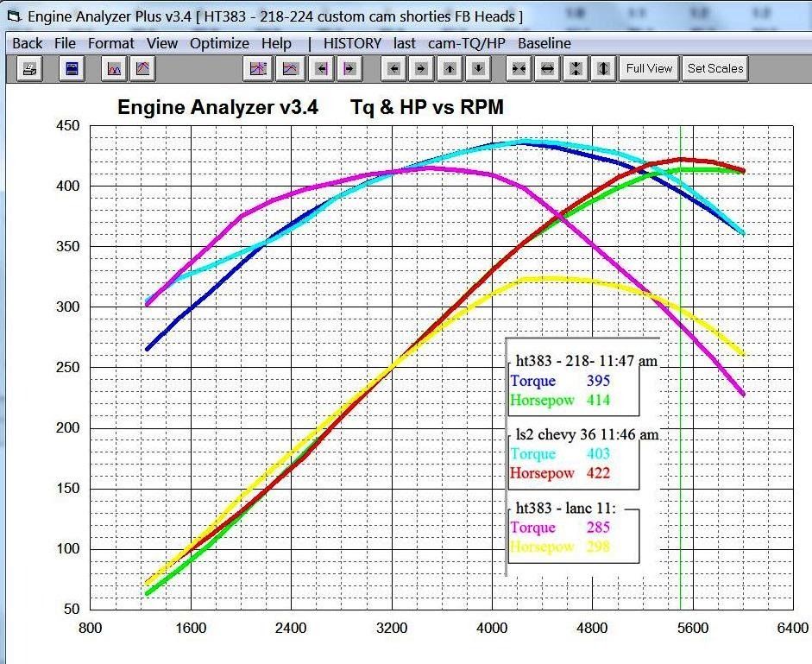The image size is (812, 664).
Task: Move cursor line right with bar-arrow icon
Action: coord(349,68)
